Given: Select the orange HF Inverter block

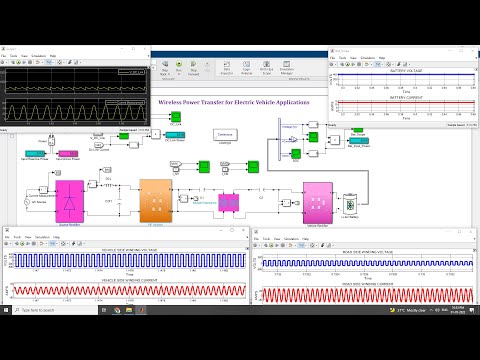Looking at the screenshot, I should click(156, 201).
